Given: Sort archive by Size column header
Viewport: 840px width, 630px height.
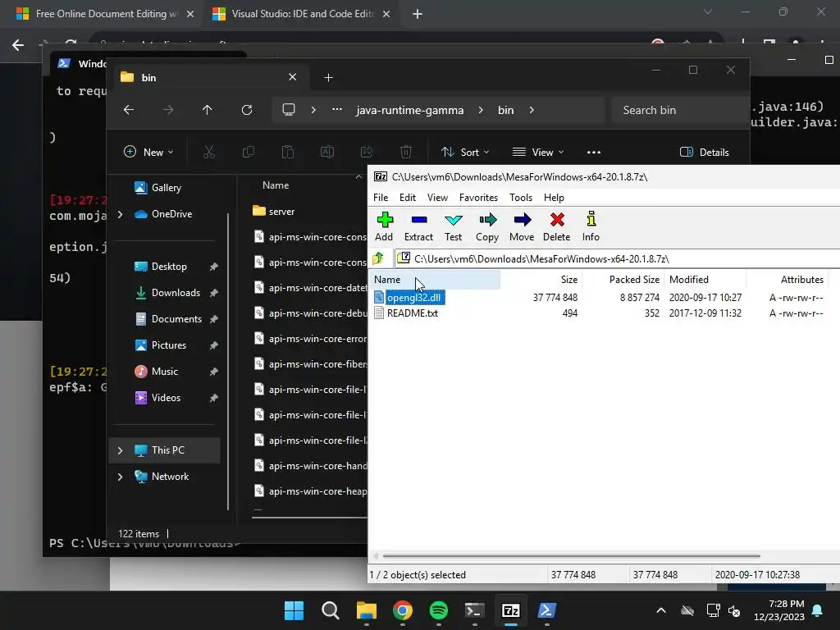Looking at the screenshot, I should tap(541, 280).
